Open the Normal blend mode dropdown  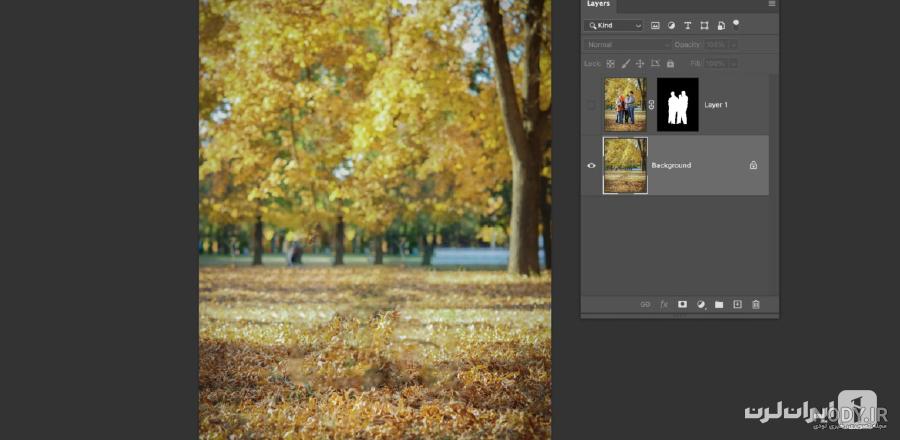click(628, 45)
